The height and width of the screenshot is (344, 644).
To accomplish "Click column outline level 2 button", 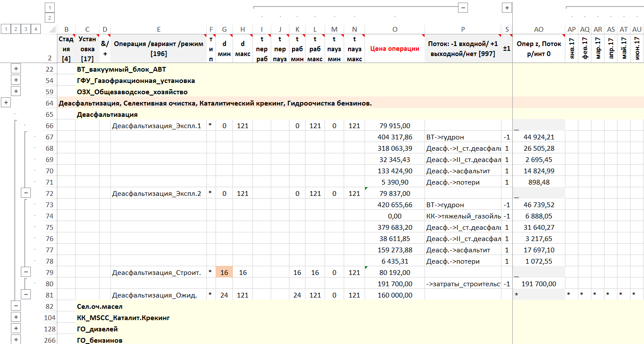I will click(x=50, y=18).
